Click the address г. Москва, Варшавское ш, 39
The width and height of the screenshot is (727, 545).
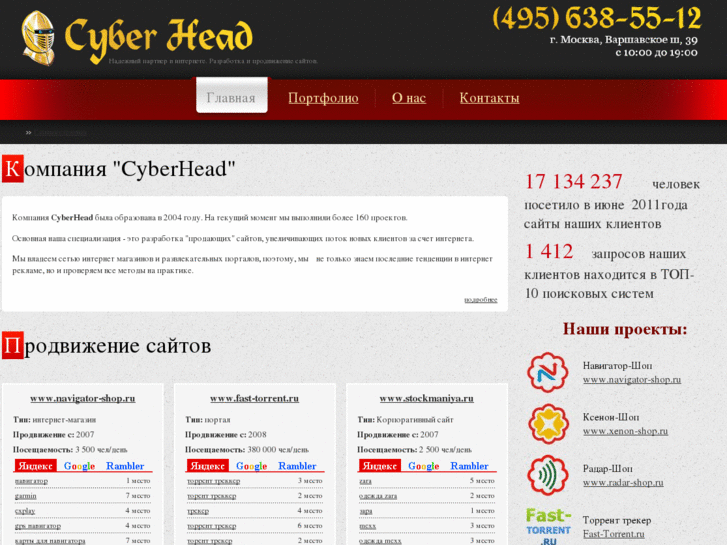[624, 40]
